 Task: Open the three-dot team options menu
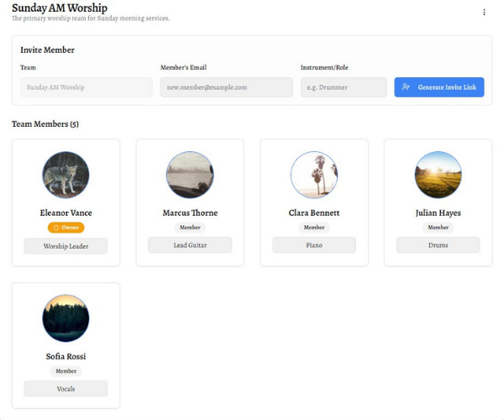tap(484, 13)
